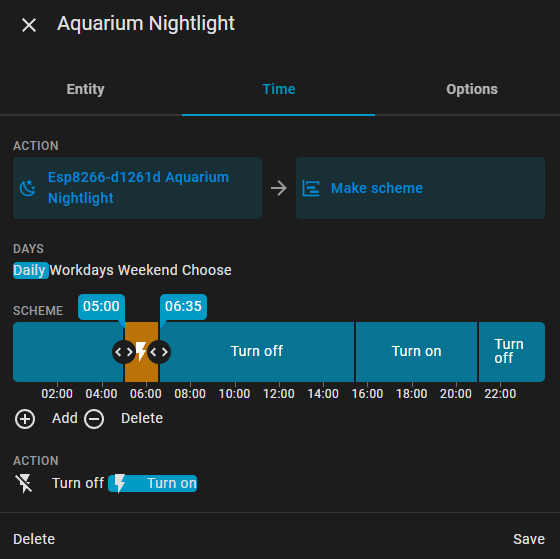Click the bottom Delete schedule button

tap(34, 539)
